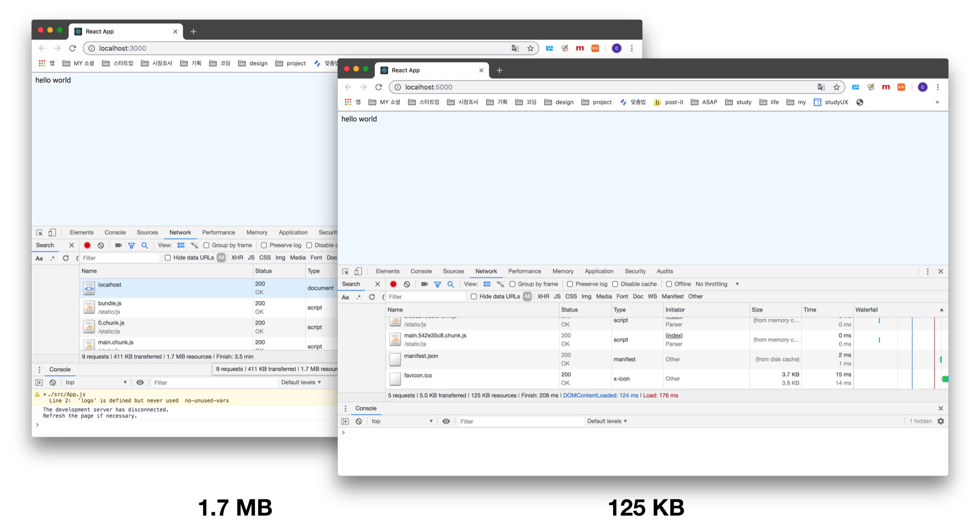Image resolution: width=980 pixels, height=529 pixels.
Task: Switch to Performance tab in front DevTools
Action: pyautogui.click(x=524, y=271)
